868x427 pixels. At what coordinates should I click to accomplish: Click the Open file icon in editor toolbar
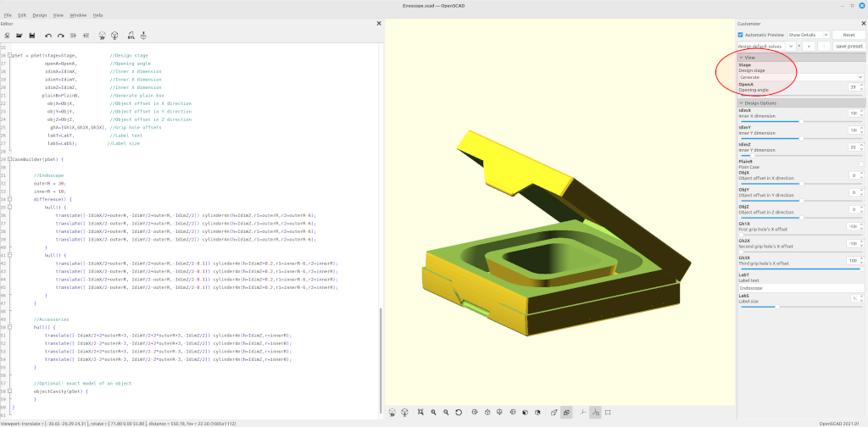[19, 36]
